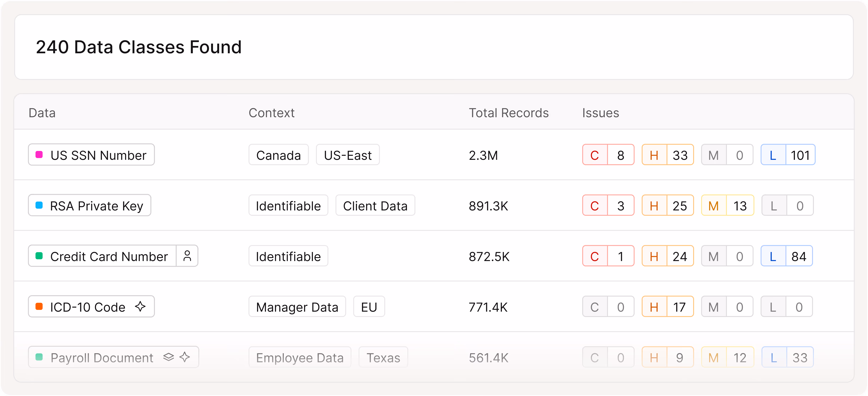Click the sparkle icon beside ICD-10 Code
Image resolution: width=868 pixels, height=396 pixels.
click(x=141, y=307)
